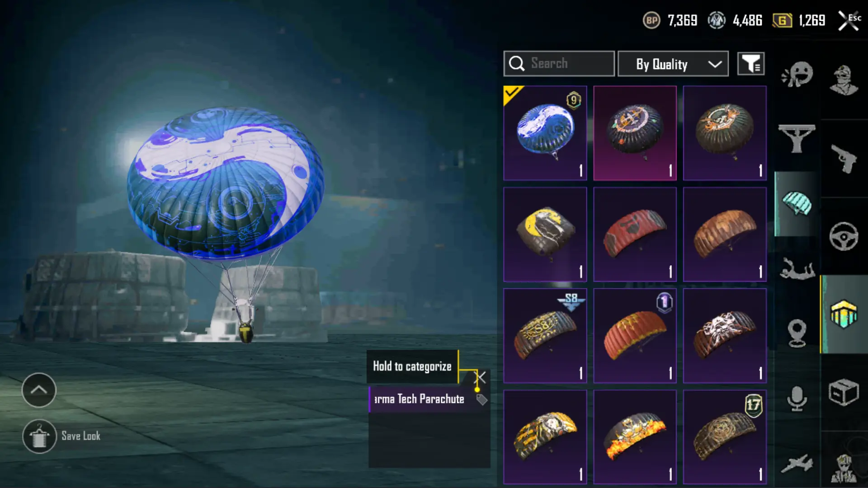The width and height of the screenshot is (868, 488).
Task: Open the vehicle steering wheel category
Action: 844,236
